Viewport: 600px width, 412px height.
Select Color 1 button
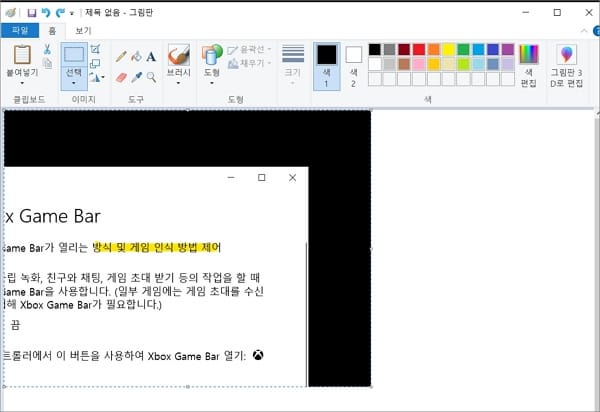click(x=326, y=67)
